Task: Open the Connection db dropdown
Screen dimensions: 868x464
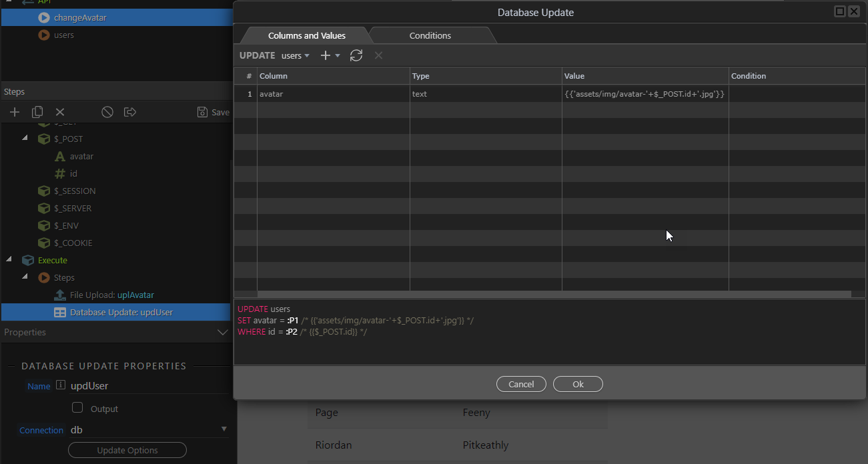Action: point(224,429)
